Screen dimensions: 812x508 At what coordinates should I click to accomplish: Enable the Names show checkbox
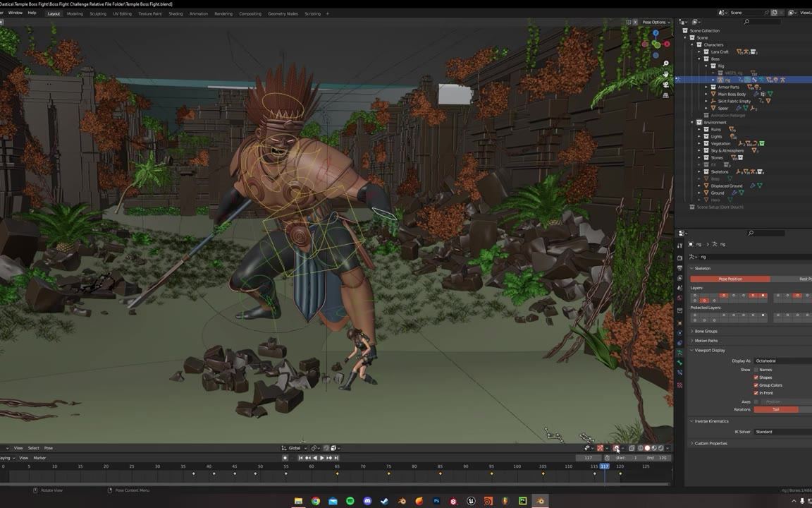tap(756, 370)
